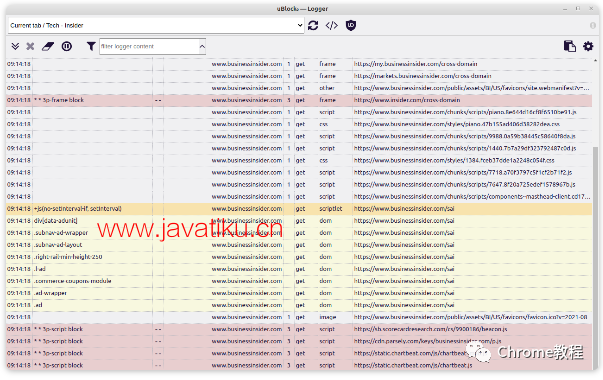This screenshot has height=380, width=603.
Task: Click the 'styles/piano' css URL
Action: (456, 124)
